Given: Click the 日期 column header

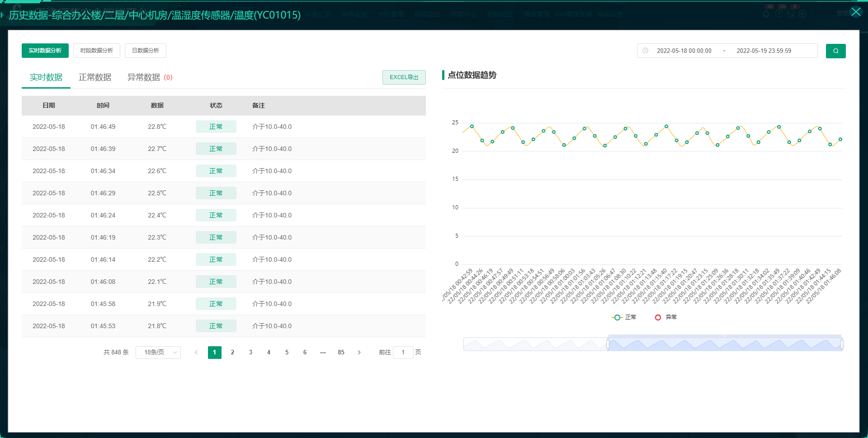Looking at the screenshot, I should click(49, 105).
